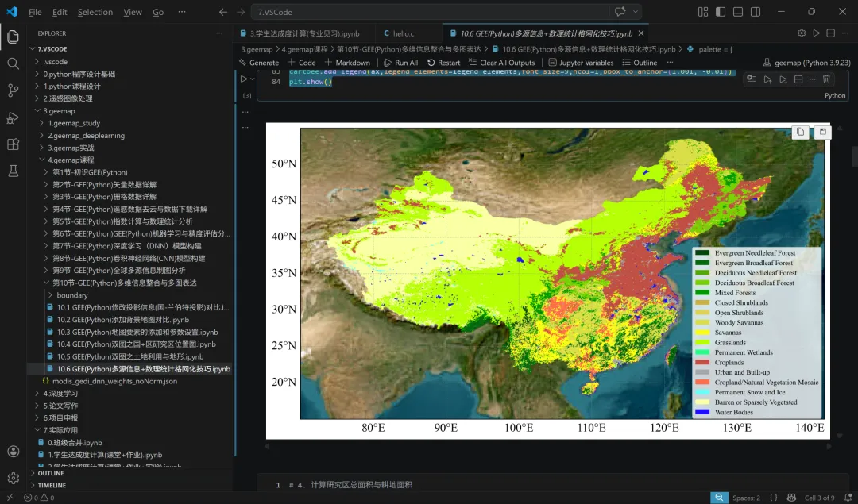This screenshot has height=504, width=858.
Task: Click Run All in notebook toolbar
Action: click(401, 63)
